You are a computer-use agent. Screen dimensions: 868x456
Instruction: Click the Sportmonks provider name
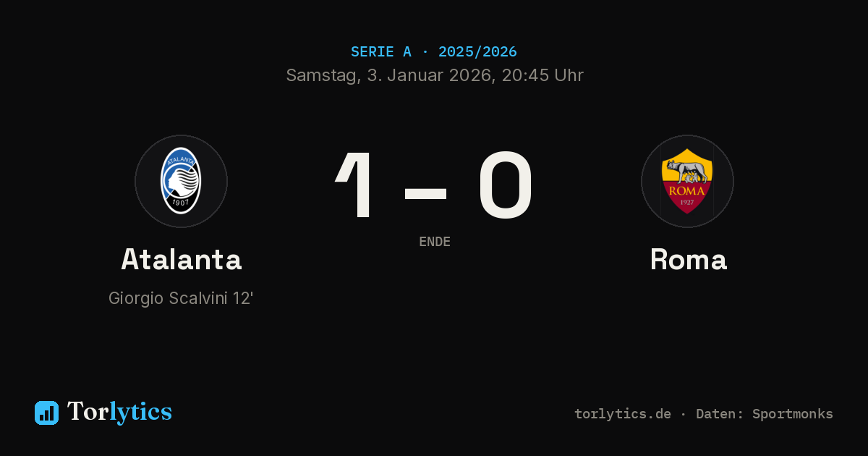coord(793,414)
